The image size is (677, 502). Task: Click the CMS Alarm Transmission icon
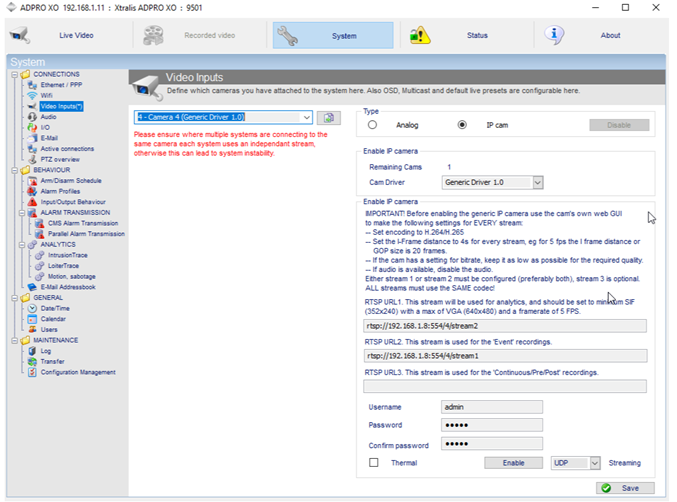[x=39, y=223]
